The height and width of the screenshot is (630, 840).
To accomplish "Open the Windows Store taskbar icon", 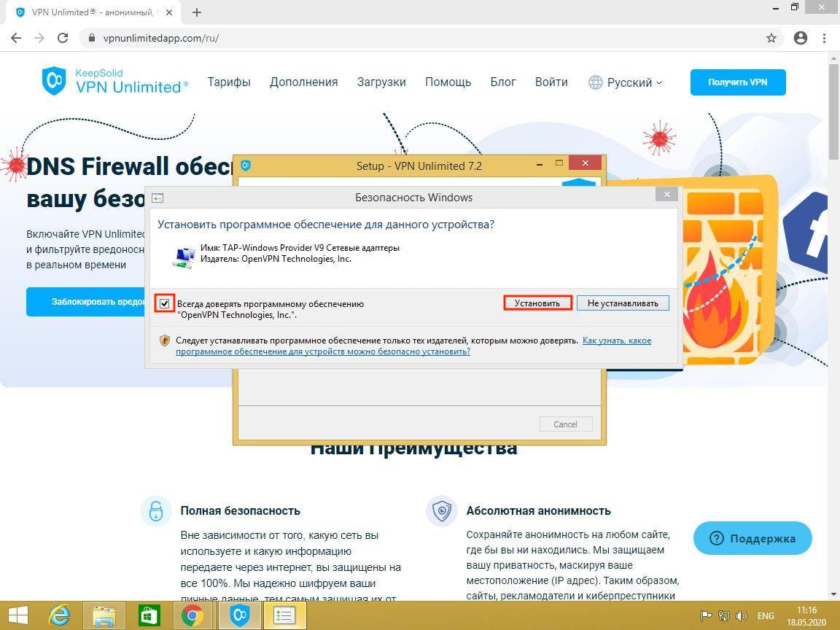I will 148,616.
